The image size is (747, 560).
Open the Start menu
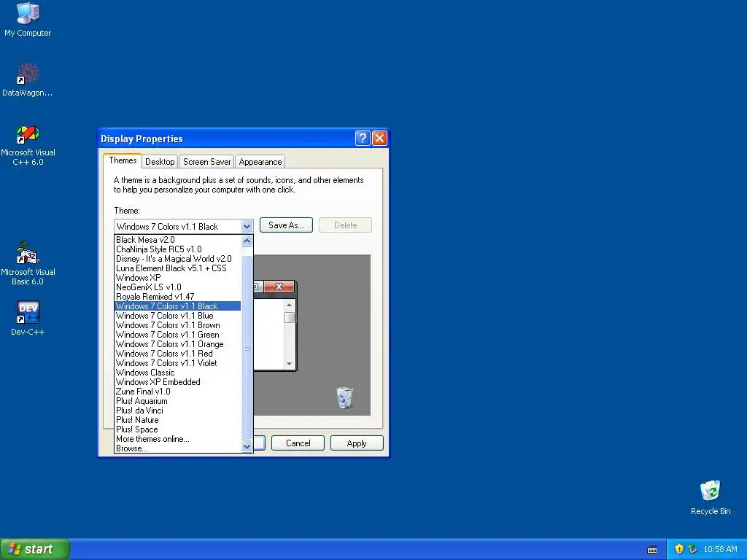coord(35,549)
